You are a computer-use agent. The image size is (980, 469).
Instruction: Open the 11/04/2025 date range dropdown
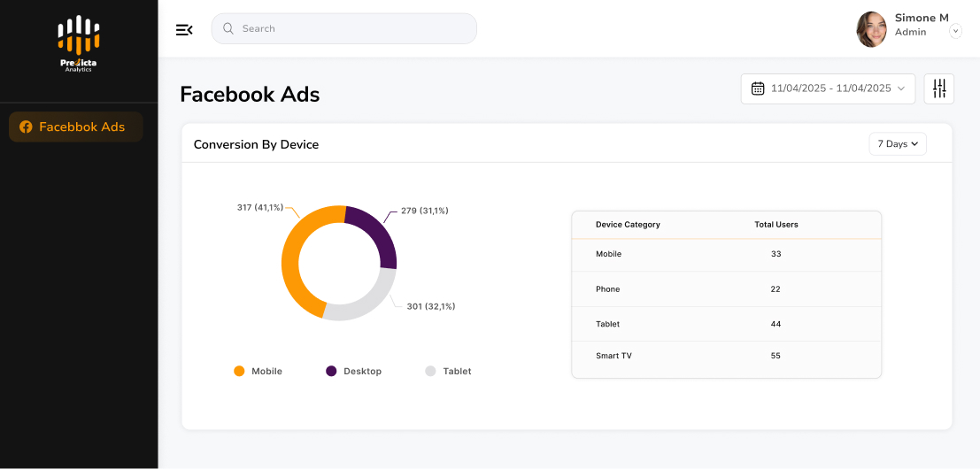(828, 88)
